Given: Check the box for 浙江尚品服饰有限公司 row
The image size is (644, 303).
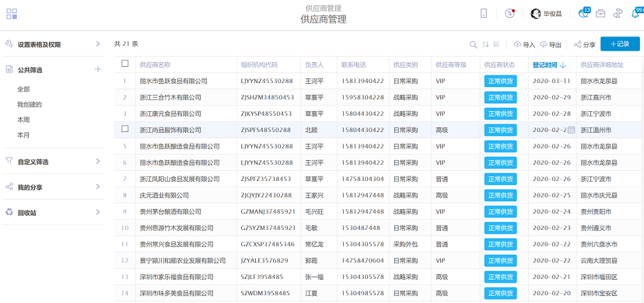Looking at the screenshot, I should point(125,129).
